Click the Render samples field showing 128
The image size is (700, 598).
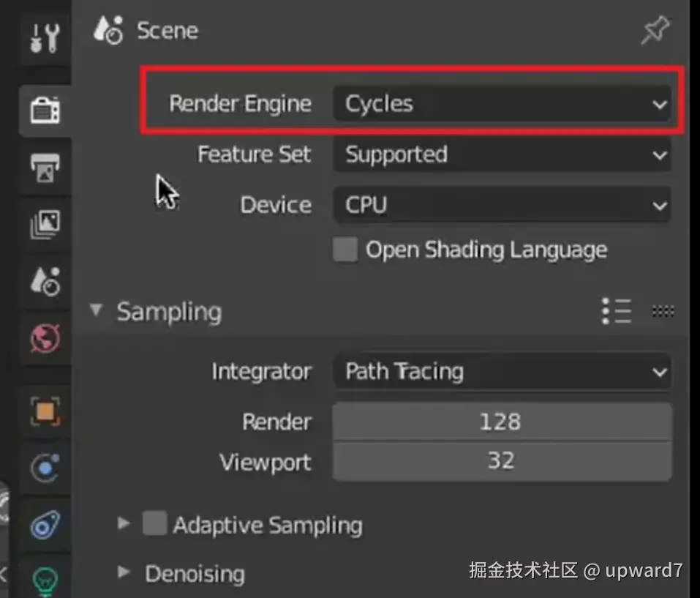pyautogui.click(x=502, y=422)
